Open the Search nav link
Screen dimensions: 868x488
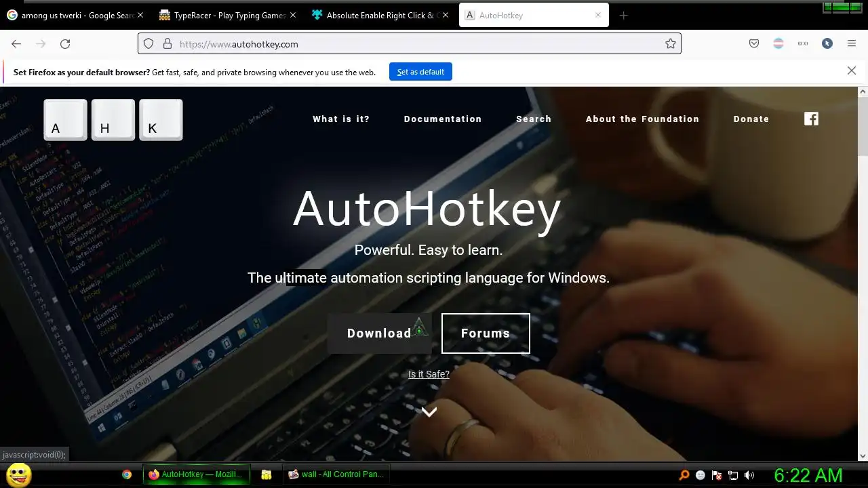click(534, 119)
